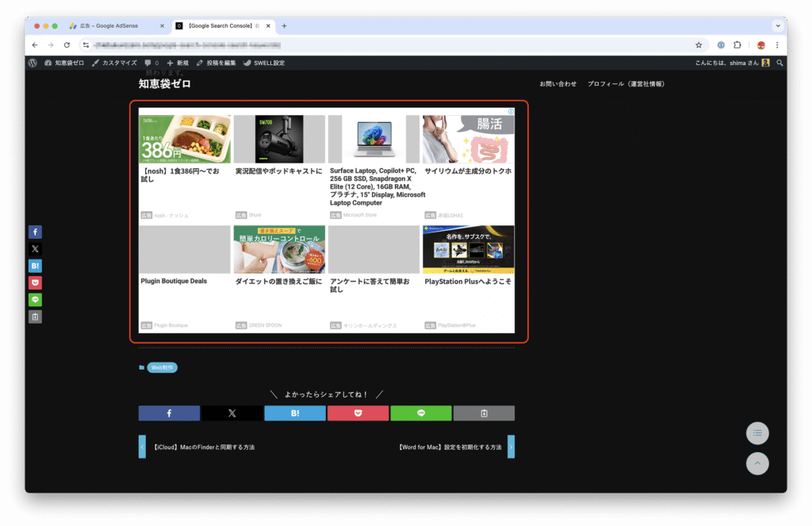Click the 腸活 ad thumbnail
Screen dimensions: 812x526
(x=469, y=139)
